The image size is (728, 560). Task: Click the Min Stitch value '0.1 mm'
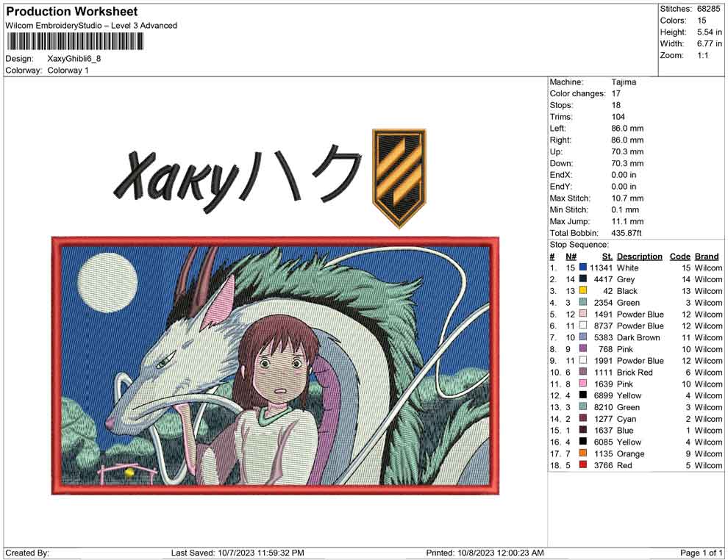(x=625, y=209)
